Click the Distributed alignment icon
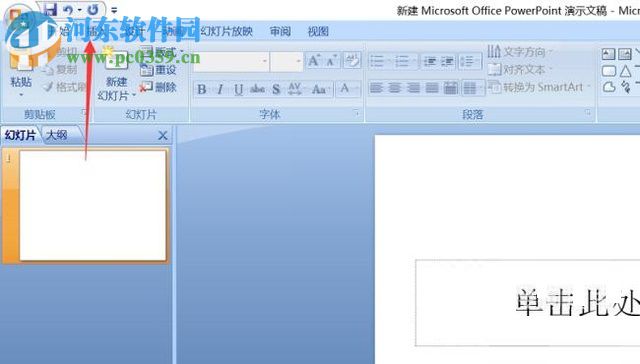The height and width of the screenshot is (364, 640). pos(451,88)
